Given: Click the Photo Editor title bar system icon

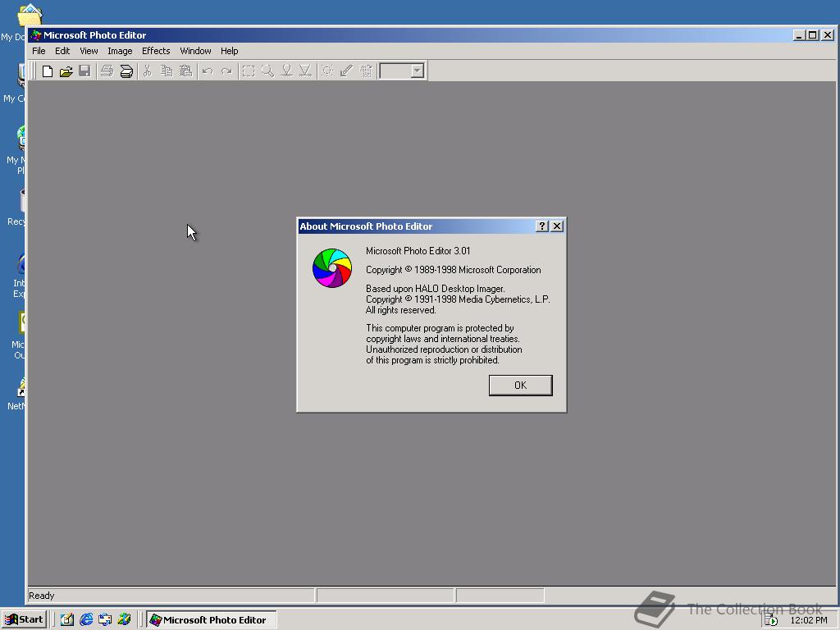Looking at the screenshot, I should [36, 35].
